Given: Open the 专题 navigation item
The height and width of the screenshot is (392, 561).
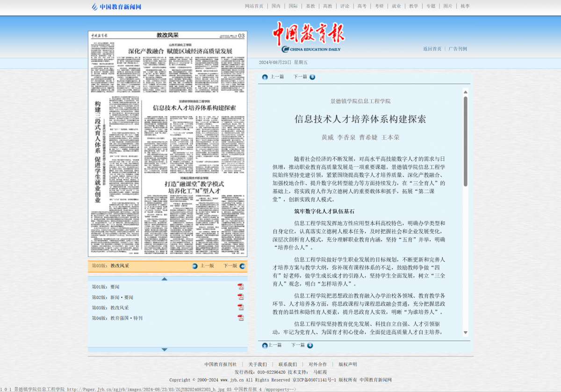Looking at the screenshot, I should coord(431,6).
